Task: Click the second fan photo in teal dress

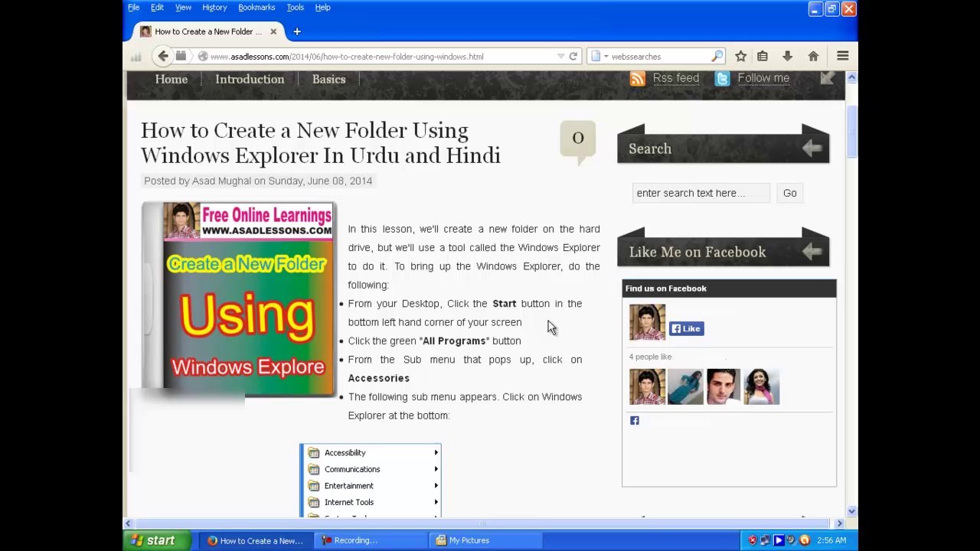Action: pyautogui.click(x=685, y=386)
